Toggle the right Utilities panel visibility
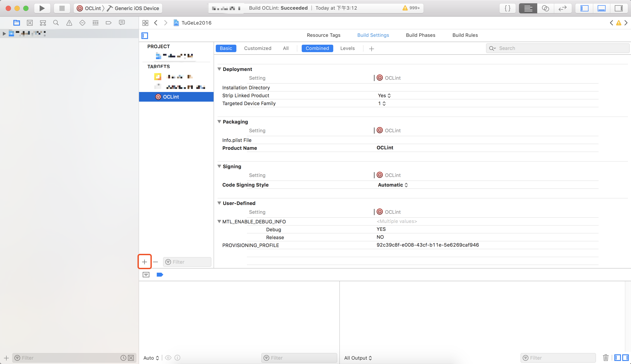Screen dimensions: 631x364 (618, 8)
